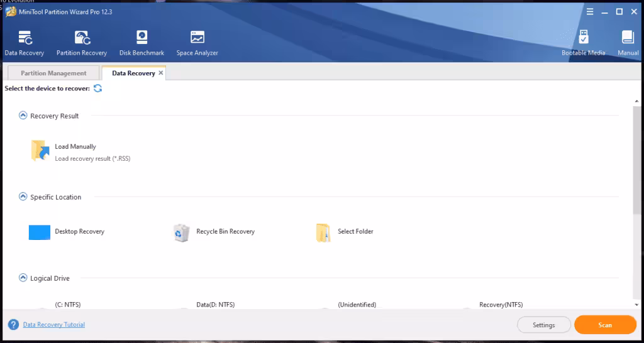Collapse the Specific Location section

tap(23, 197)
